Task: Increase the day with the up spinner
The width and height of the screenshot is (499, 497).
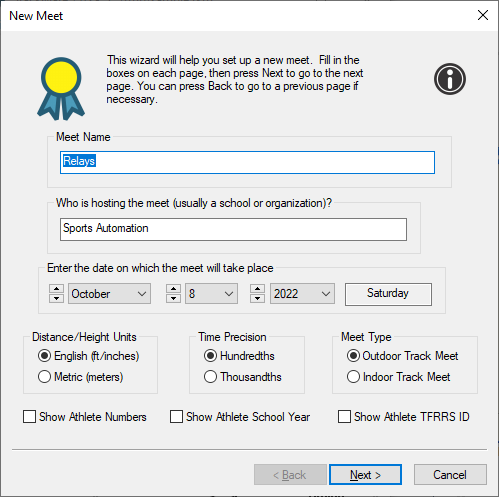Action: 173,289
